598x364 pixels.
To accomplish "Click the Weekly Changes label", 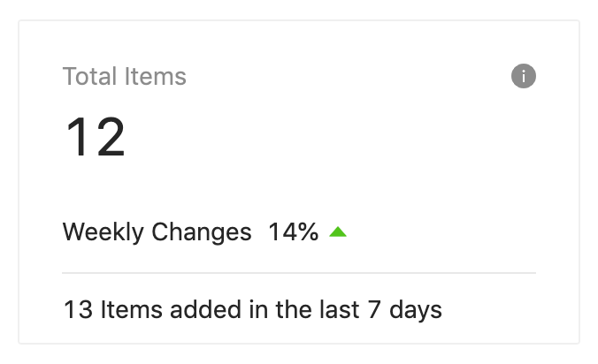I will click(157, 231).
